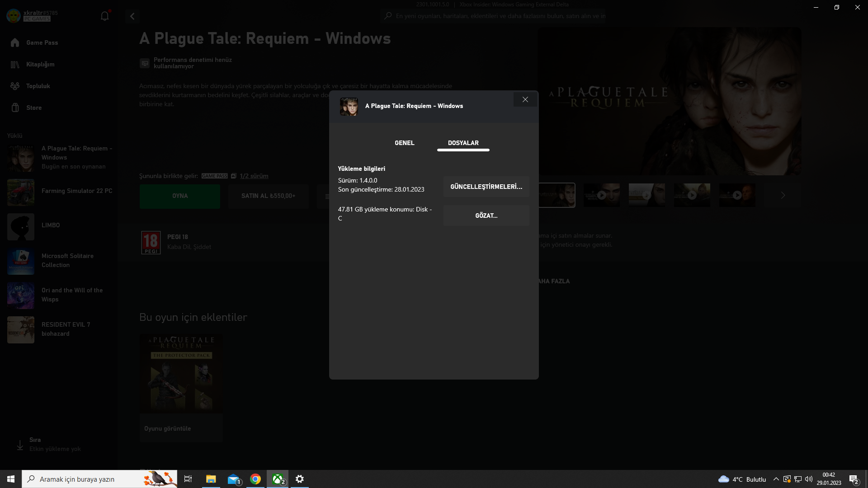
Task: Click the GÖZAT browse button
Action: 486,216
